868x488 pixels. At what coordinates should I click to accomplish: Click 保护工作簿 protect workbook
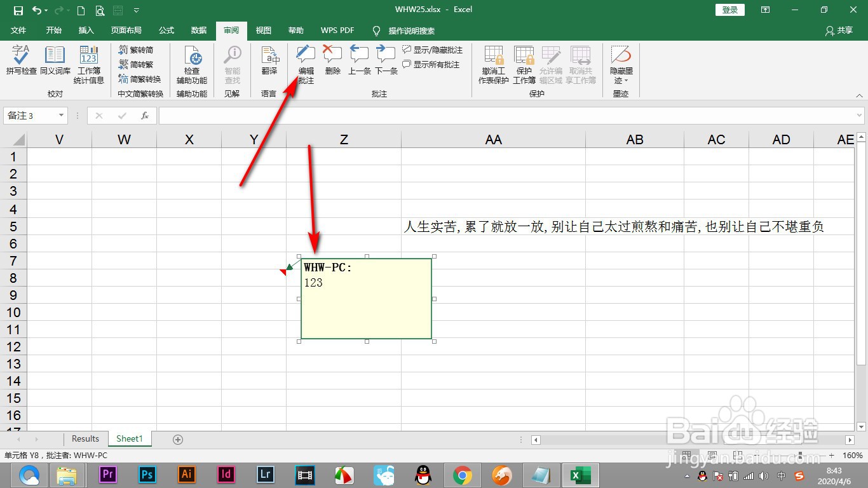coord(524,65)
